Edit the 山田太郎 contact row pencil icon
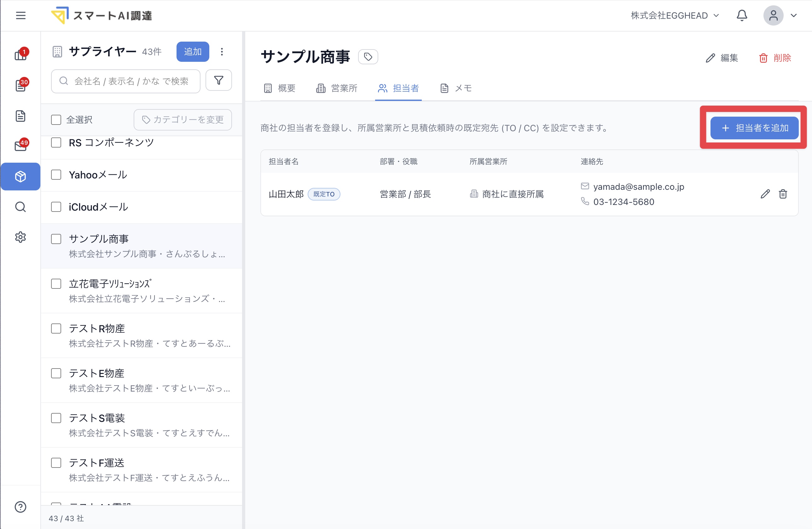Screen dimensions: 812x529 (765, 194)
